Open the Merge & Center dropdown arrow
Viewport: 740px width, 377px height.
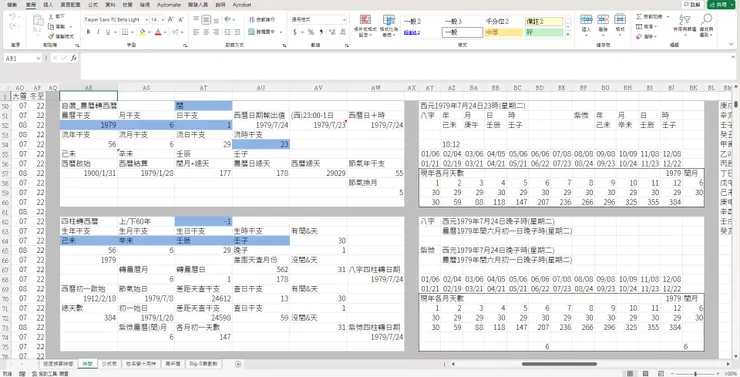pos(281,32)
